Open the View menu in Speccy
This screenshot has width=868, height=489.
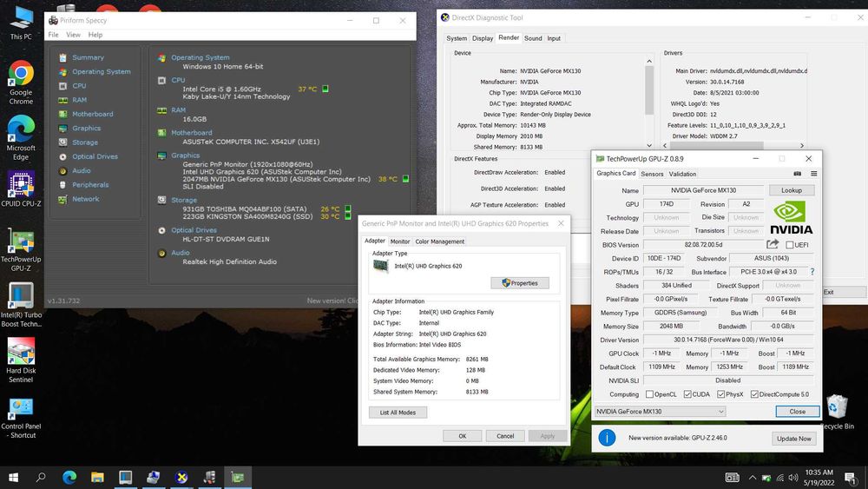tap(73, 35)
